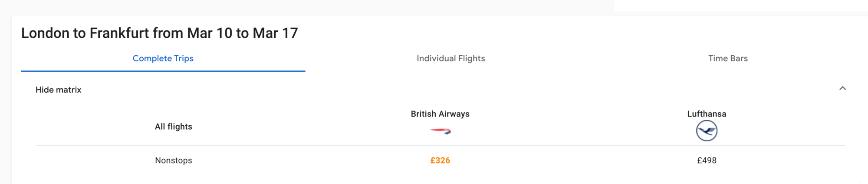868x184 pixels.
Task: Switch to the Individual Flights tab
Action: 451,58
